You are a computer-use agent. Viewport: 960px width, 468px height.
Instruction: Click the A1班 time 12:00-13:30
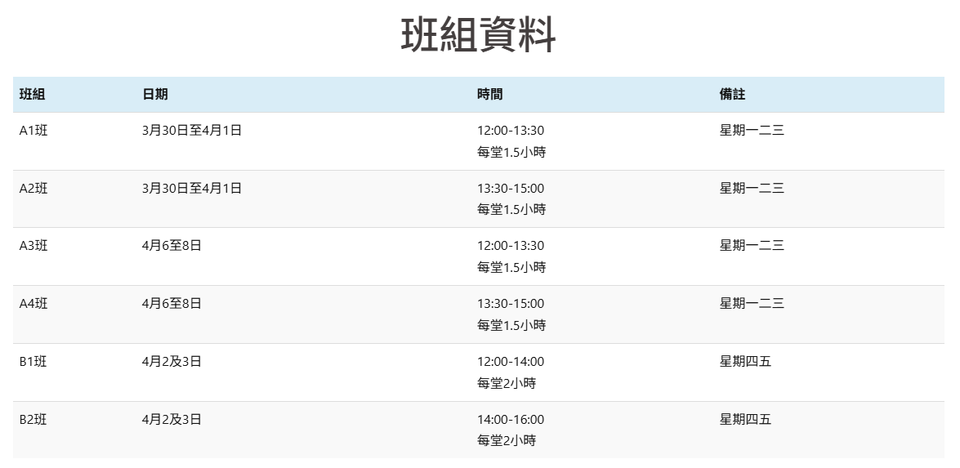click(x=511, y=130)
